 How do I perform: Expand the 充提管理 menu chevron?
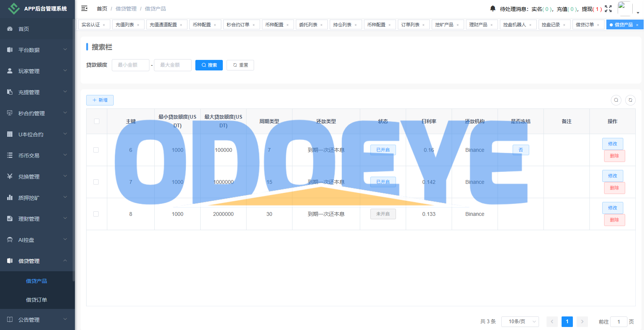click(65, 92)
